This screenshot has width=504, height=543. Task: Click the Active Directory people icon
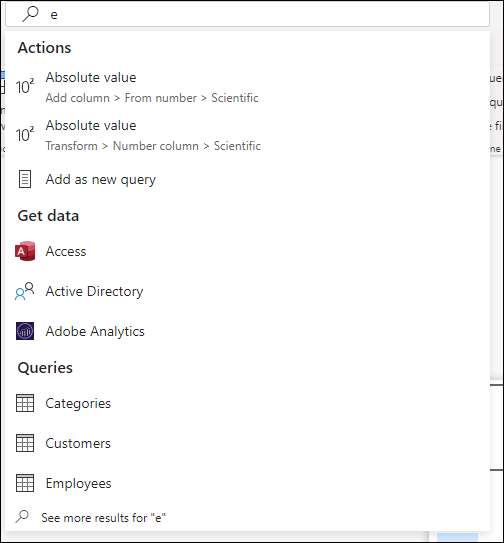coord(25,291)
